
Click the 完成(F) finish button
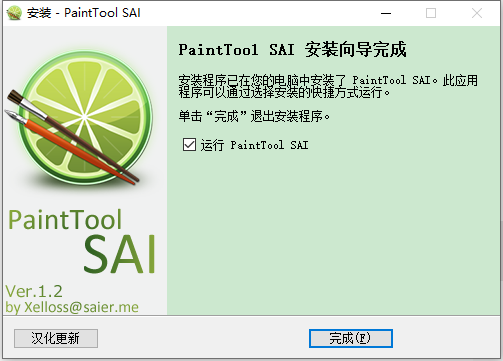tap(351, 338)
